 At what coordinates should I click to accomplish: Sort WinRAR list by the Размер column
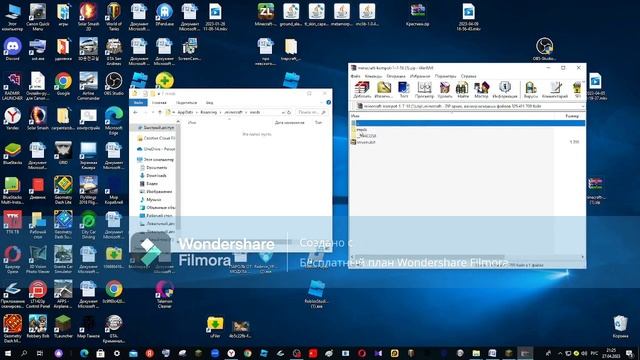(x=572, y=116)
